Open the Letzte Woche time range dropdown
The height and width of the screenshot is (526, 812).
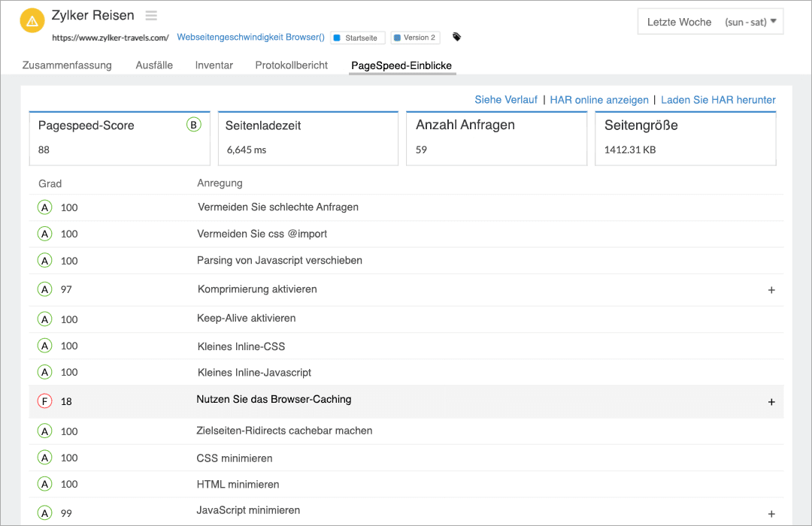[710, 21]
